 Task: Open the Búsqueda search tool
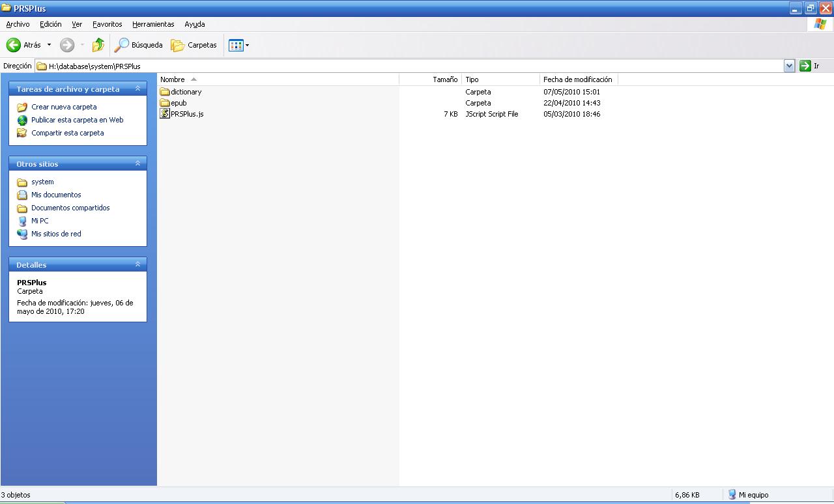139,45
